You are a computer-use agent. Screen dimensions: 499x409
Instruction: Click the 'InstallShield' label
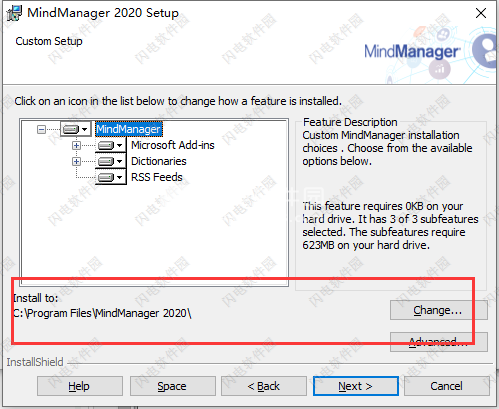pos(35,362)
